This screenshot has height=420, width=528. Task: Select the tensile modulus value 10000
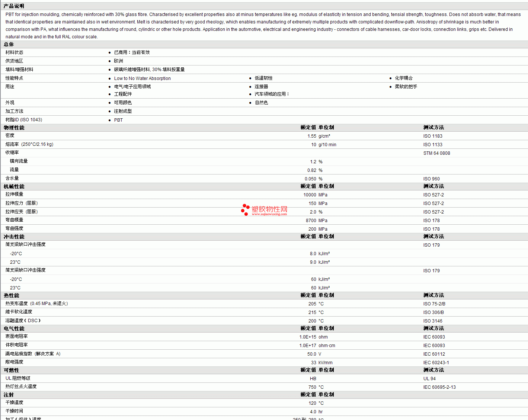pyautogui.click(x=310, y=195)
